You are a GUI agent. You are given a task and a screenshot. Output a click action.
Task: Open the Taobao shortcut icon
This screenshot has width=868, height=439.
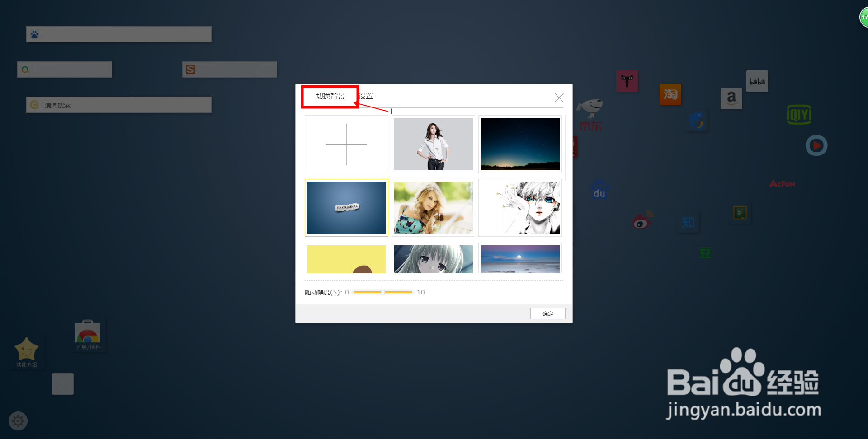(670, 94)
